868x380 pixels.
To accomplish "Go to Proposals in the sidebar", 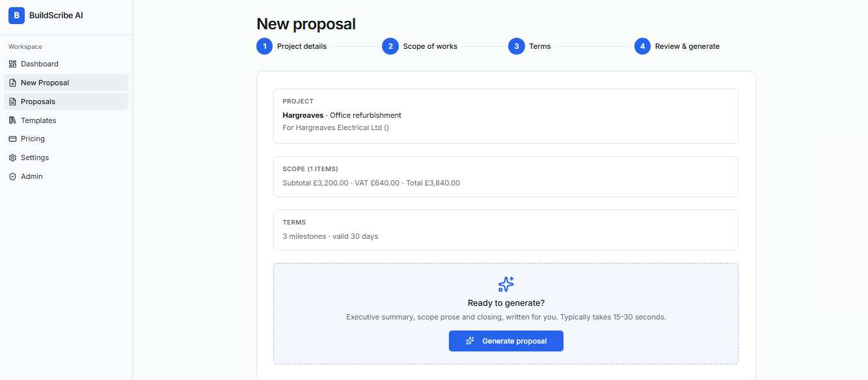I will coord(66,102).
